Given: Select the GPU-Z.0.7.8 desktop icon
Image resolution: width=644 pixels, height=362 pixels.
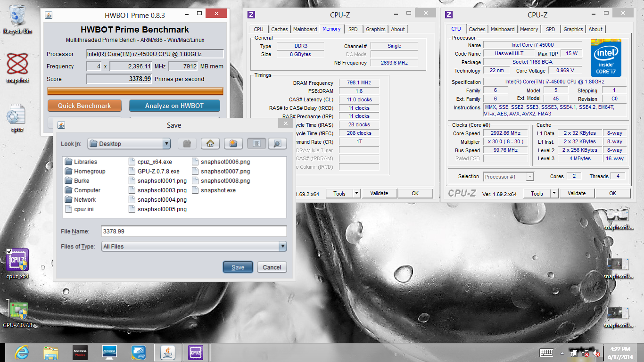Looking at the screenshot, I should [x=17, y=314].
